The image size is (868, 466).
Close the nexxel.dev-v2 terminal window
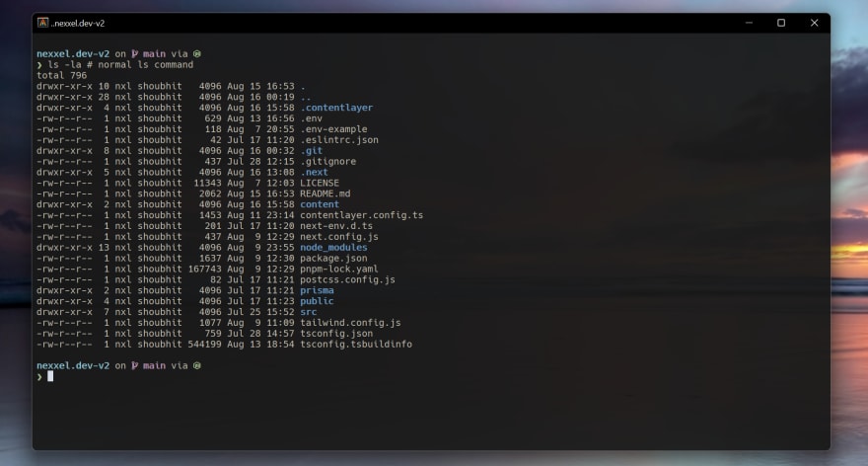pyautogui.click(x=814, y=23)
